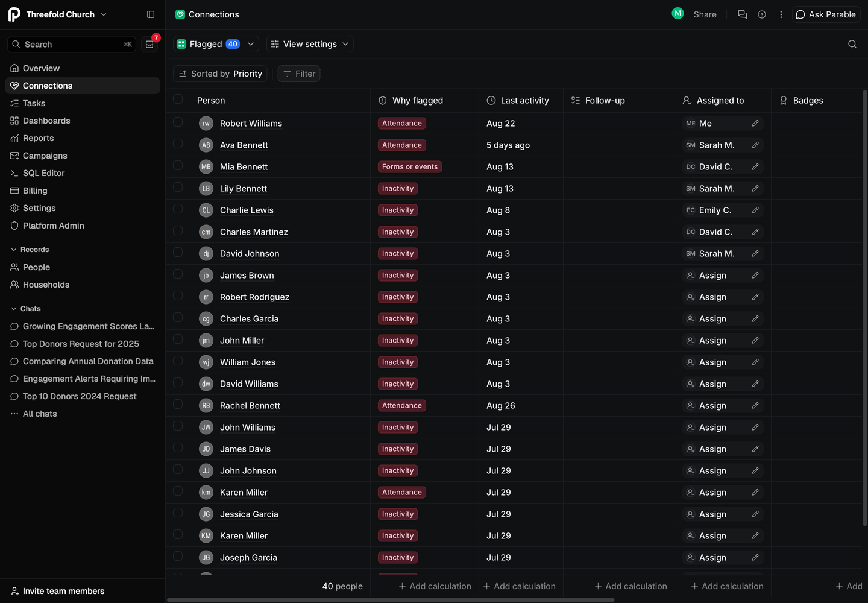Check the Robert Williams row checkbox
The height and width of the screenshot is (603, 868).
[x=178, y=122]
